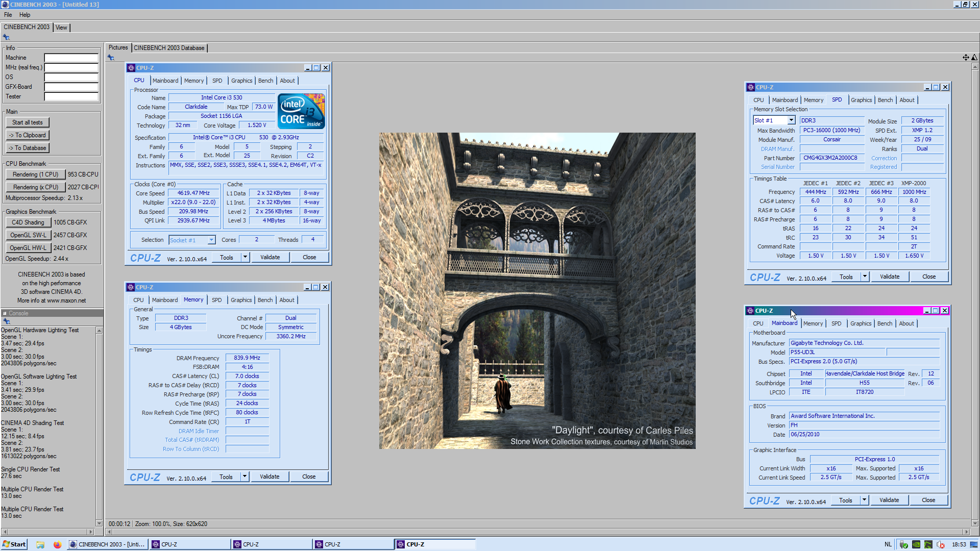Click the 18:53 taskbar clock

(959, 544)
